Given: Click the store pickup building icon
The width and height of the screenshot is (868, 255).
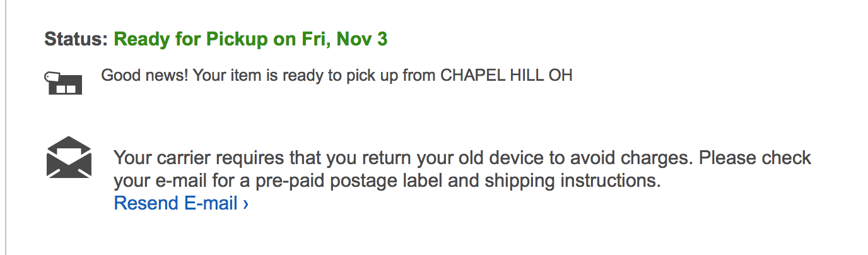Looking at the screenshot, I should [x=64, y=83].
